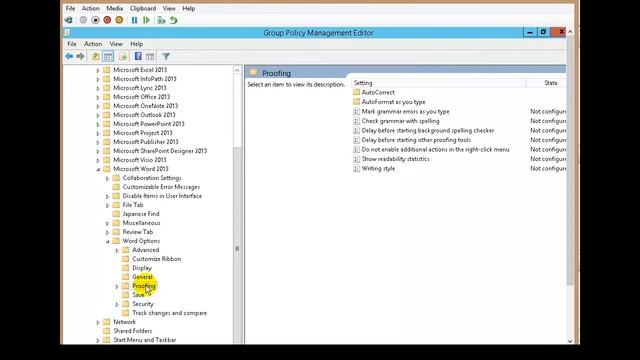Pause the virtual machine
Image resolution: width=640 pixels, height=360 pixels.
(134, 20)
